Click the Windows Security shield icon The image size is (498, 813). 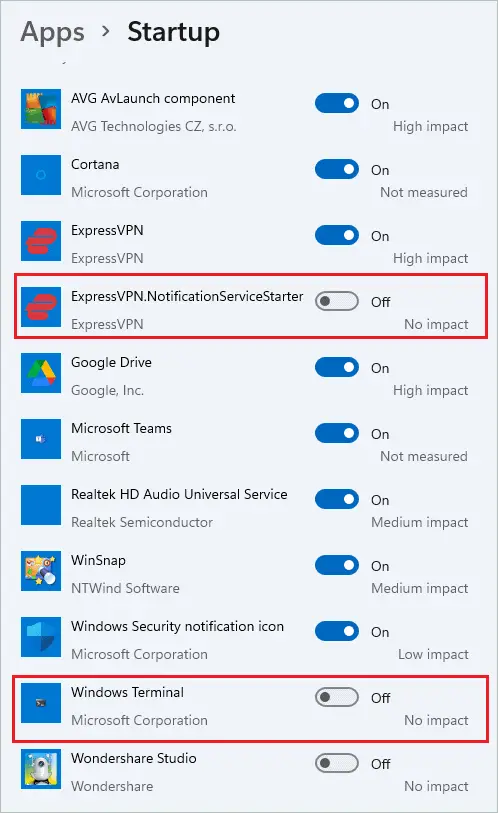coord(41,637)
